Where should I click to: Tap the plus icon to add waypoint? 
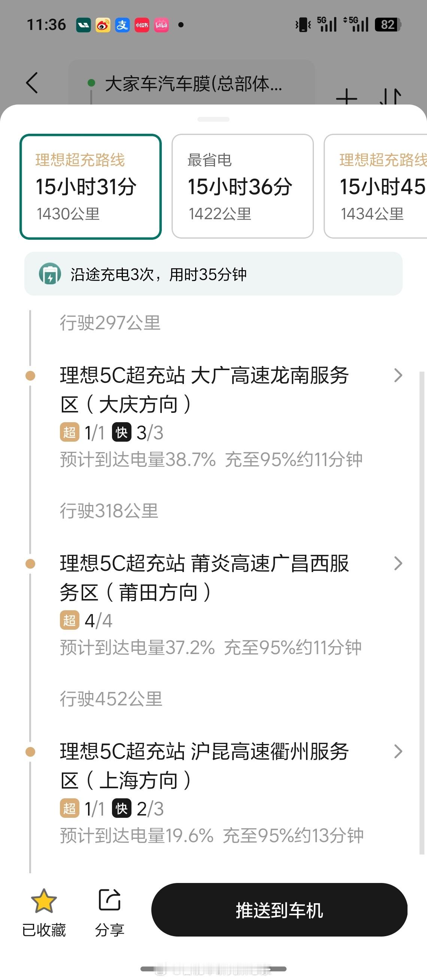tap(346, 97)
